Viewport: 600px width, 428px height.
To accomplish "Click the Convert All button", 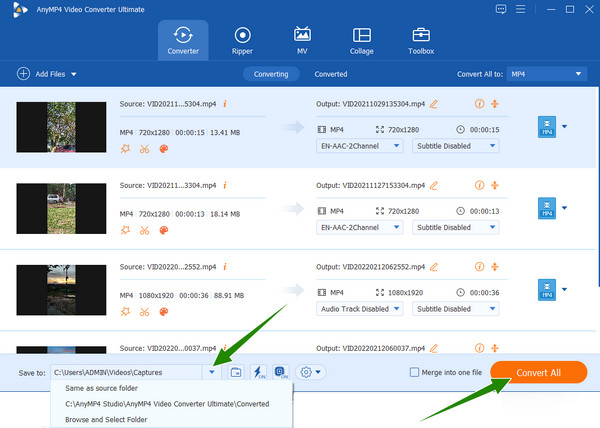I will tap(538, 372).
